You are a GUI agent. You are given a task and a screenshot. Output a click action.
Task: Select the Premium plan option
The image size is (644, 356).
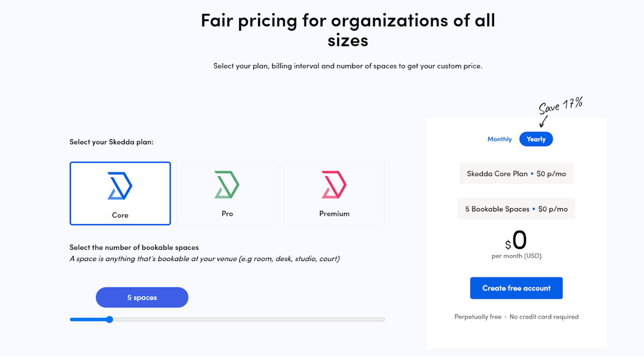pos(334,193)
